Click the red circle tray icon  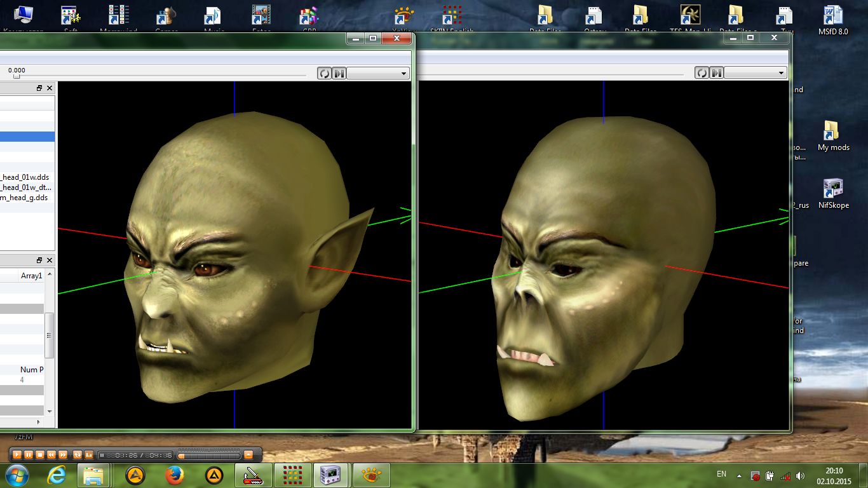(x=756, y=476)
